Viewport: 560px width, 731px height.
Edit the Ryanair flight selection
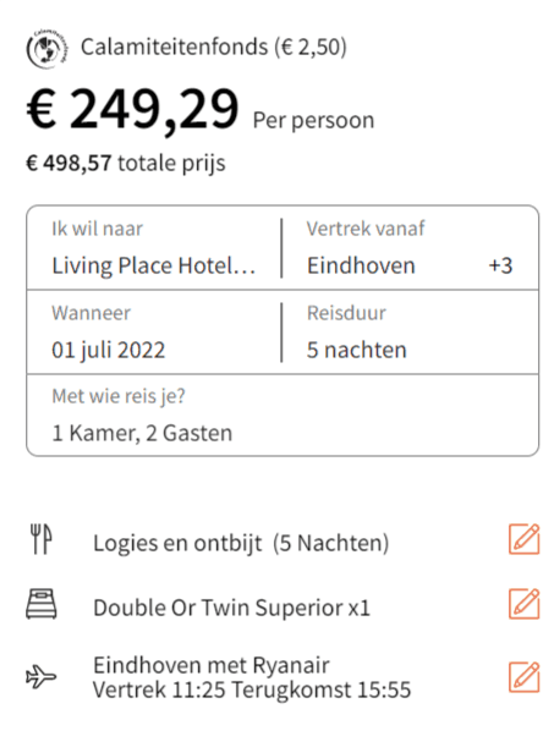click(x=524, y=677)
